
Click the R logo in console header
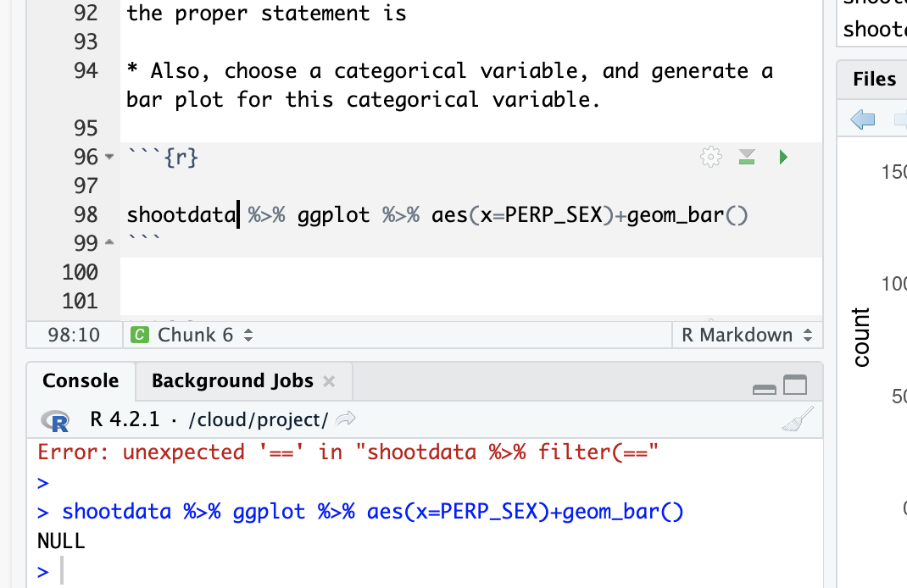[x=56, y=420]
